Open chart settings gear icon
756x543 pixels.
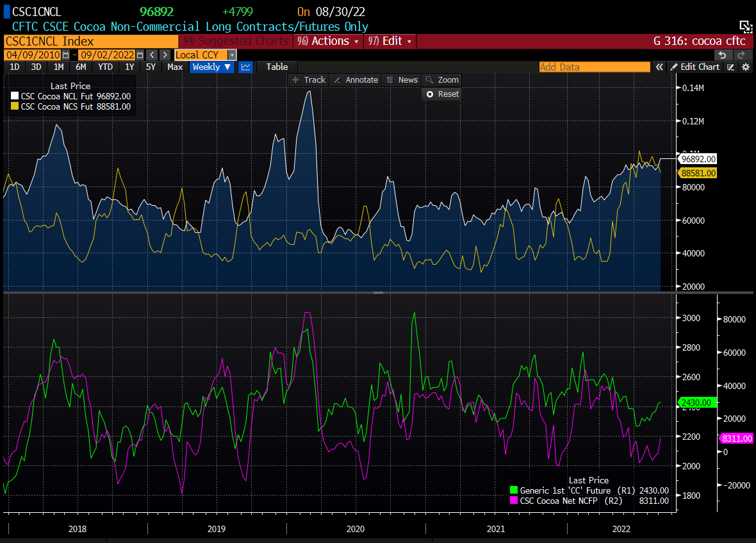point(746,67)
